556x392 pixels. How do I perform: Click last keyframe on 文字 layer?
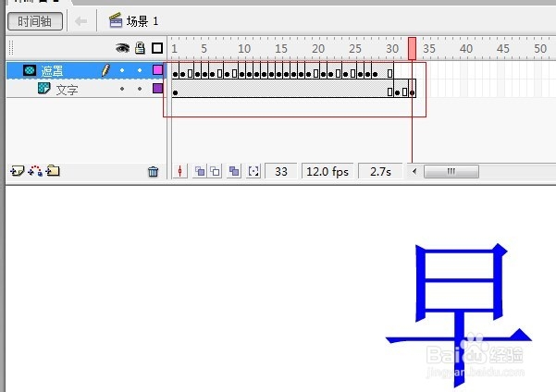(x=412, y=92)
